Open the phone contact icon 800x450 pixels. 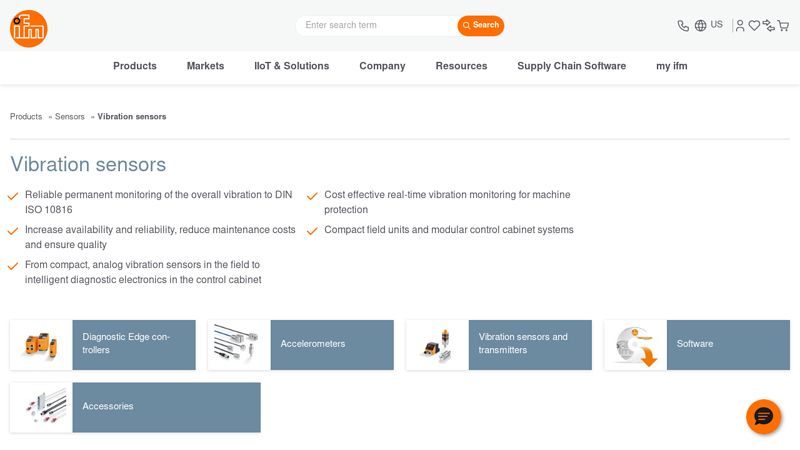coord(683,26)
